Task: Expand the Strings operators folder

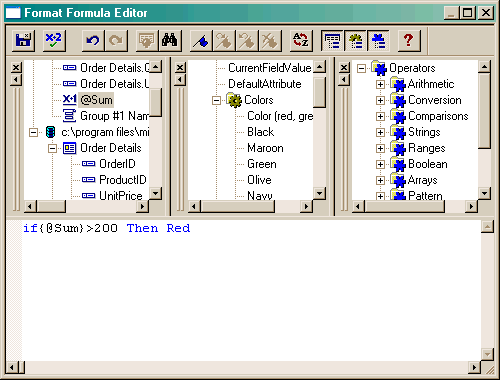Action: [x=380, y=132]
